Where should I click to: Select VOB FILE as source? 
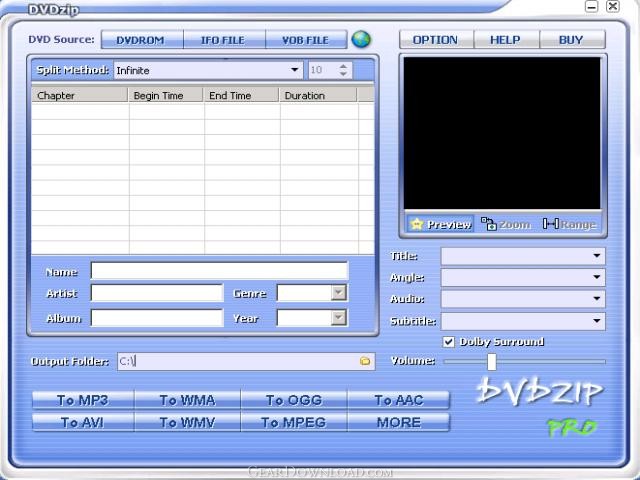(x=307, y=40)
